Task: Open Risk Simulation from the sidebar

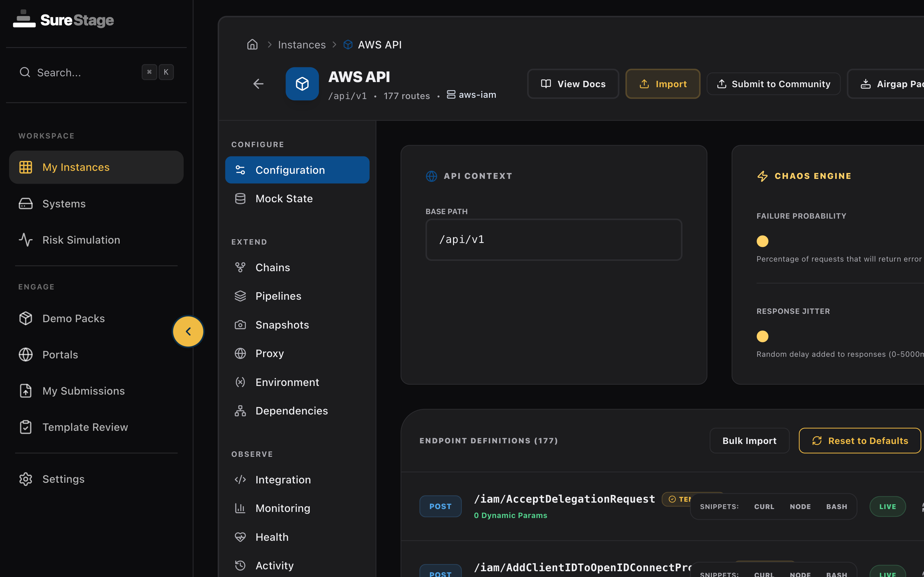Action: click(x=81, y=240)
